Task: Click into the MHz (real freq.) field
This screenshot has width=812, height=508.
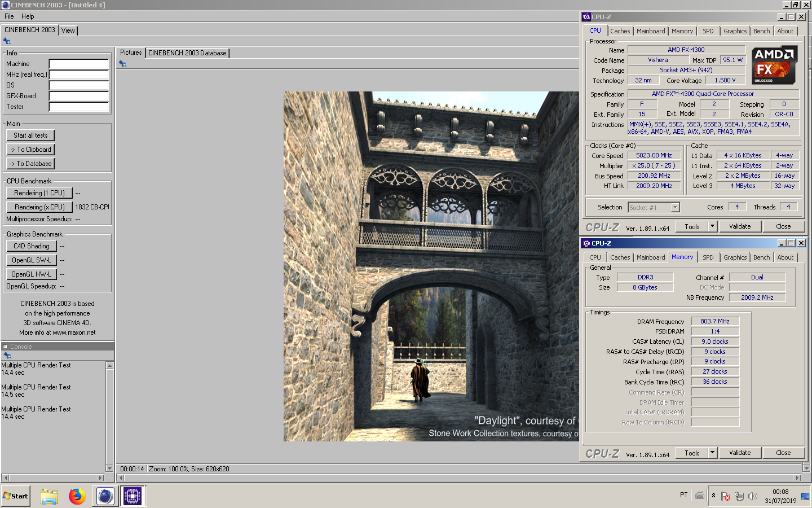Action: (x=79, y=75)
